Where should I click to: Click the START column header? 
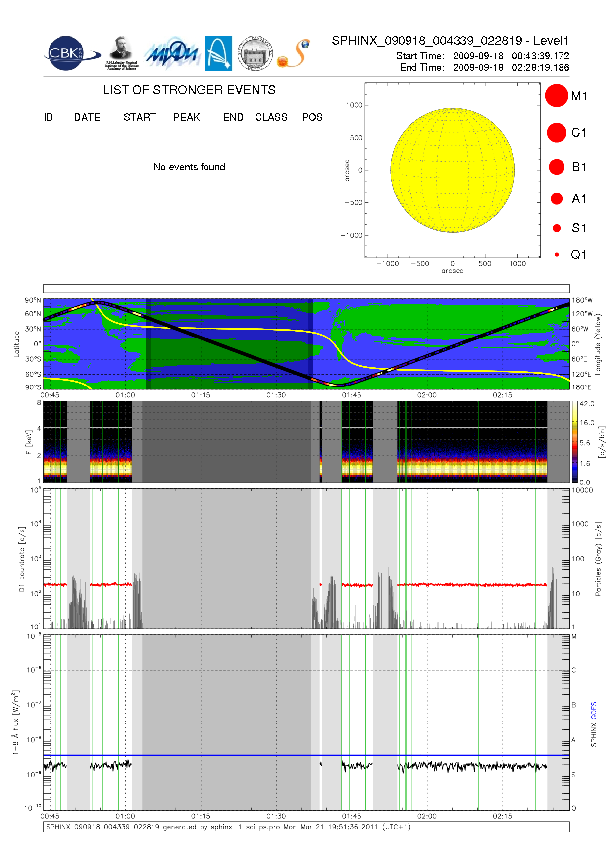[x=140, y=117]
